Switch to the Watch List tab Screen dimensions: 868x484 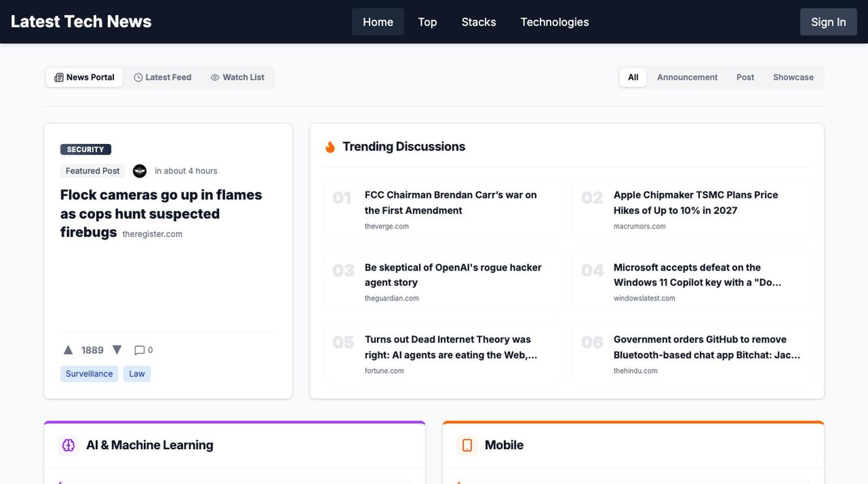tap(237, 78)
